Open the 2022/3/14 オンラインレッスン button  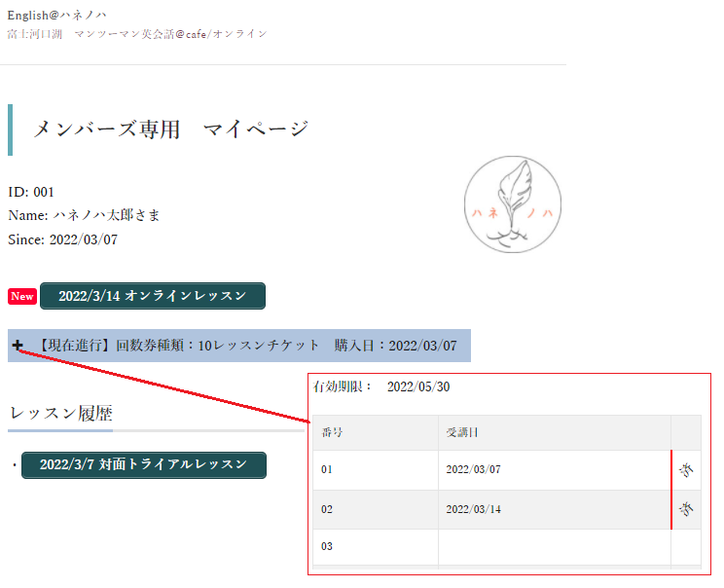pyautogui.click(x=152, y=297)
